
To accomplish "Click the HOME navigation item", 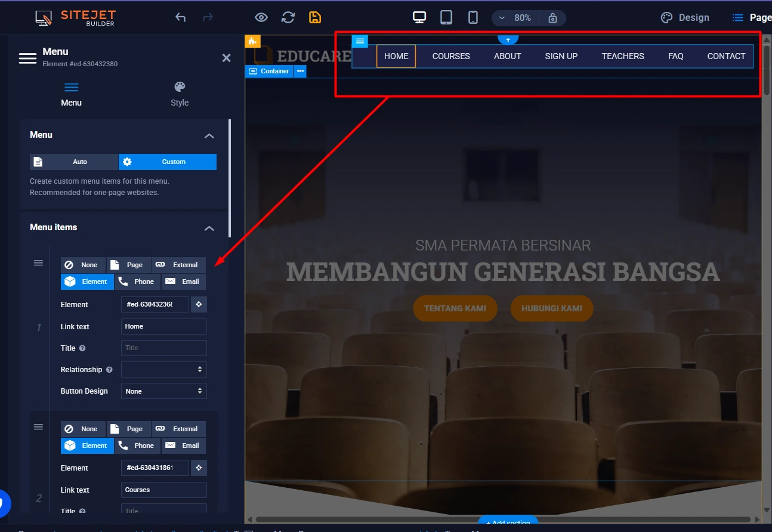I will (x=396, y=56).
